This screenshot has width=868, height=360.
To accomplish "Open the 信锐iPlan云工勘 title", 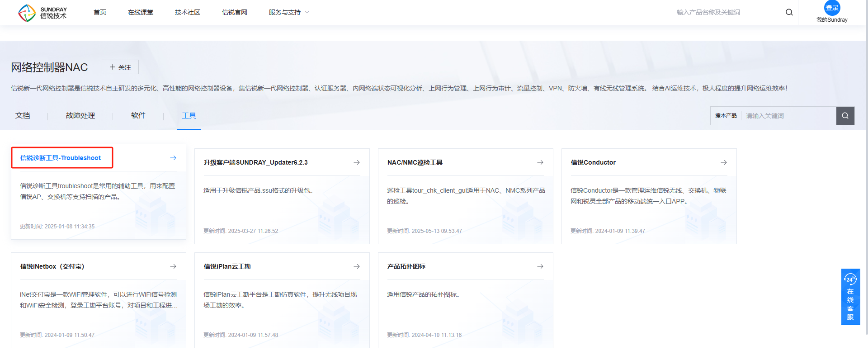I will (227, 266).
